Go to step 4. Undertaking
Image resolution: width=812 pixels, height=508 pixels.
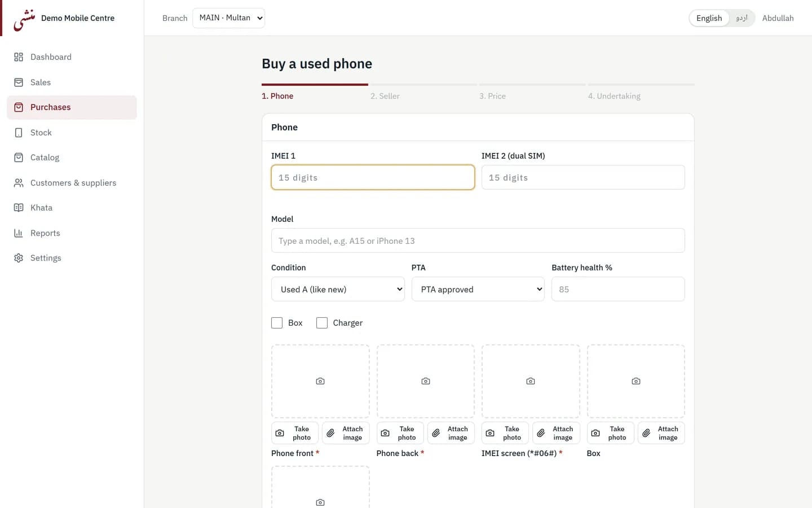coord(614,96)
